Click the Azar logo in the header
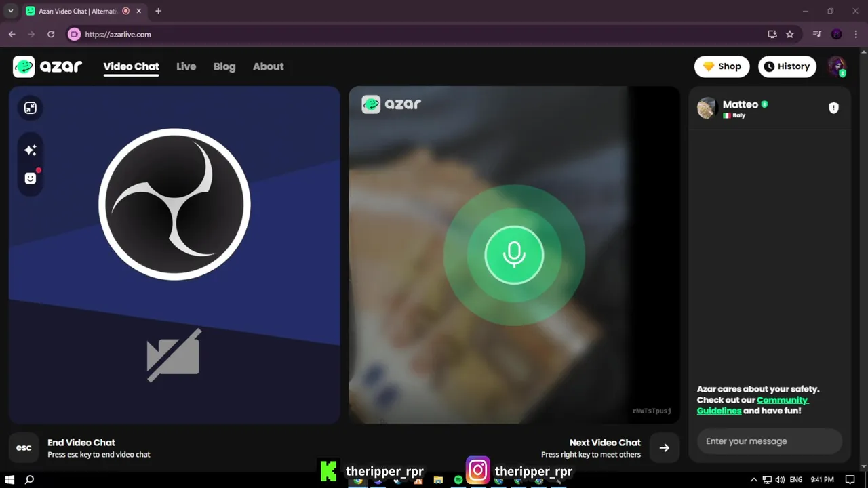 (x=47, y=66)
